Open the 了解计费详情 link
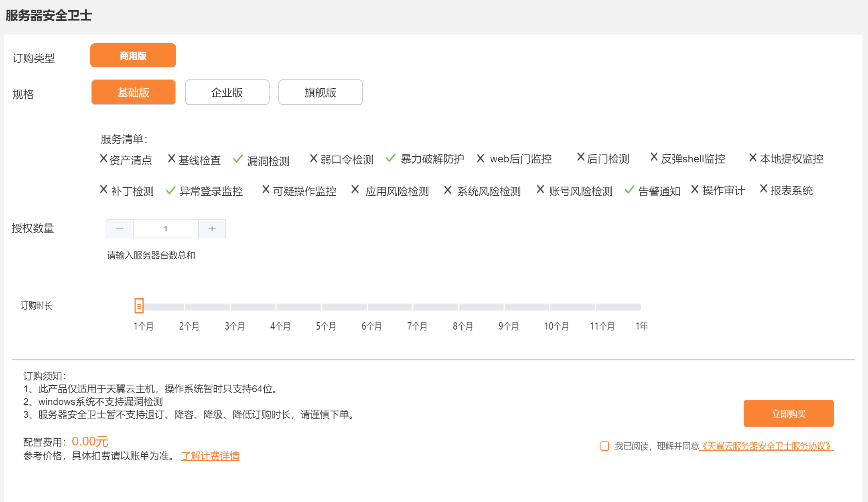The image size is (868, 502). tap(210, 456)
